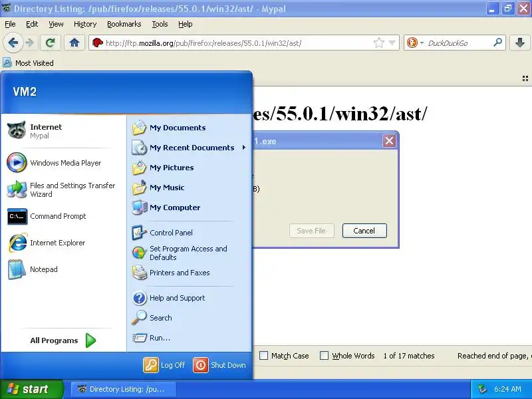The width and height of the screenshot is (532, 399).
Task: Open the Most Visited bookmarks folder
Action: click(x=28, y=63)
